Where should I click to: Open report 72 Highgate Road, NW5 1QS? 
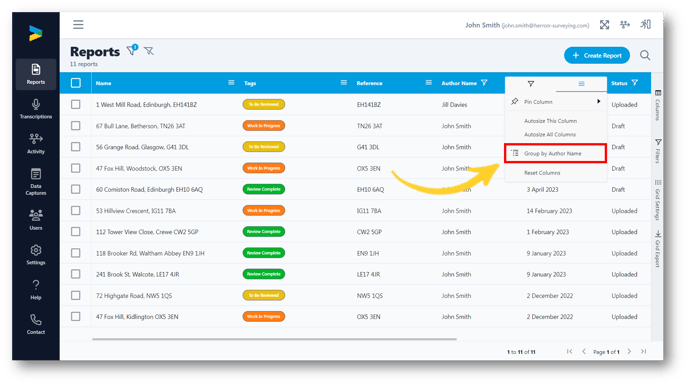click(134, 295)
